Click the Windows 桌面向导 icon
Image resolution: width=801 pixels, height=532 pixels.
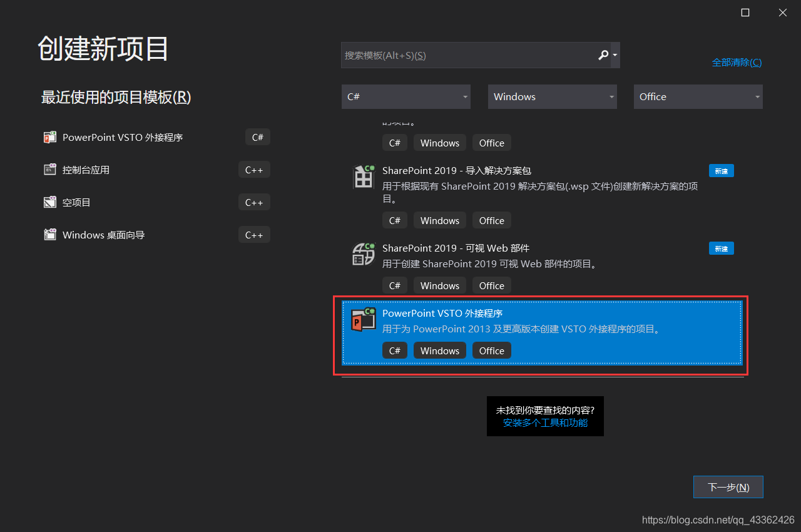tap(50, 235)
